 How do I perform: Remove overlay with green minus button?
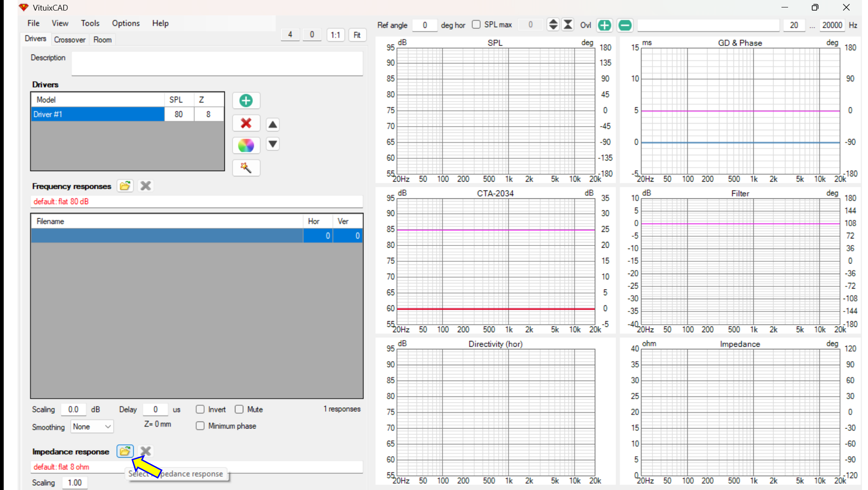(625, 25)
